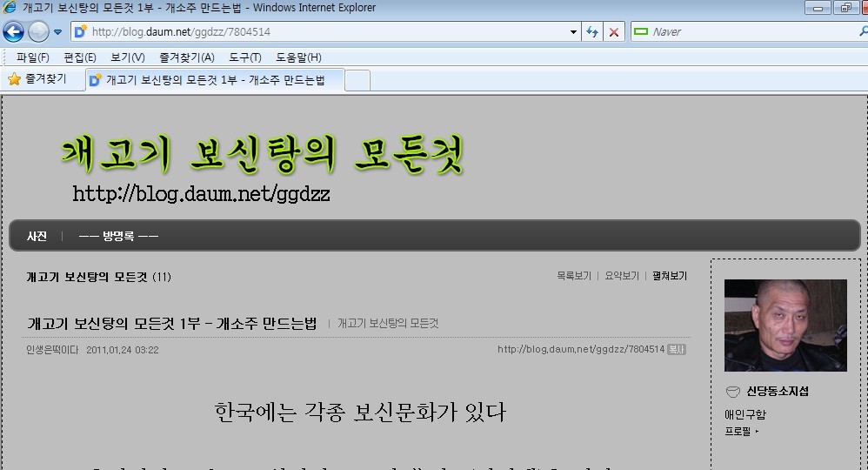
Task: Go back with the browser Back arrow
Action: pyautogui.click(x=13, y=31)
